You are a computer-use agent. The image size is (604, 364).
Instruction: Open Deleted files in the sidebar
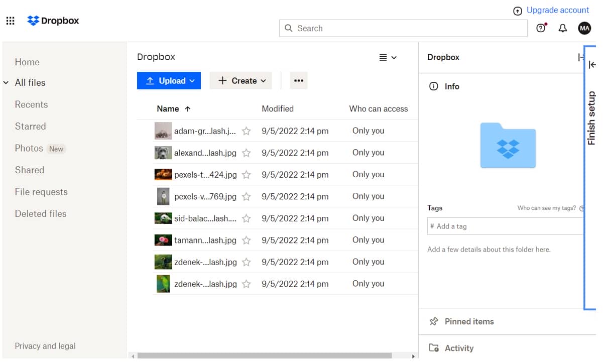tap(41, 213)
